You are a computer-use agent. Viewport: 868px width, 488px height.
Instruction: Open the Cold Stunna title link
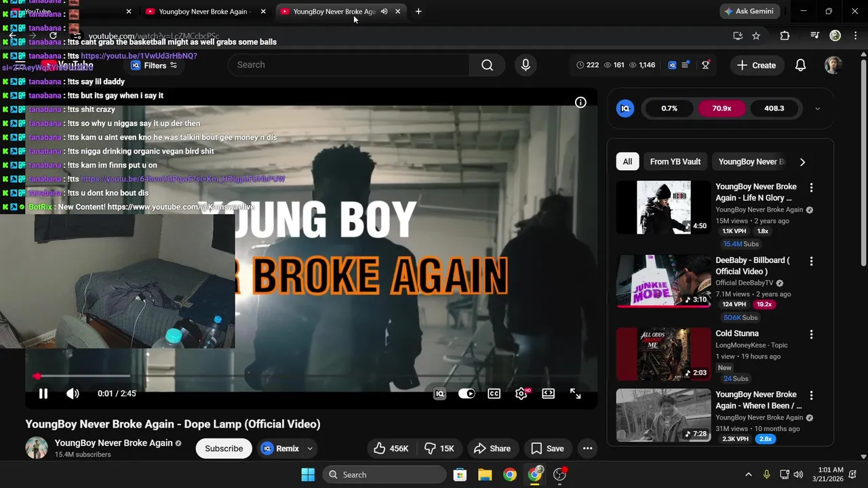point(737,333)
